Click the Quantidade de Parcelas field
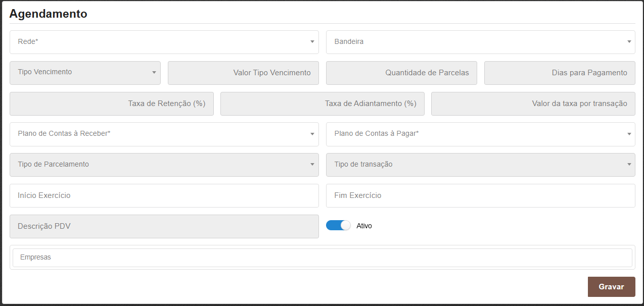Viewport: 644px width, 306px height. click(401, 73)
